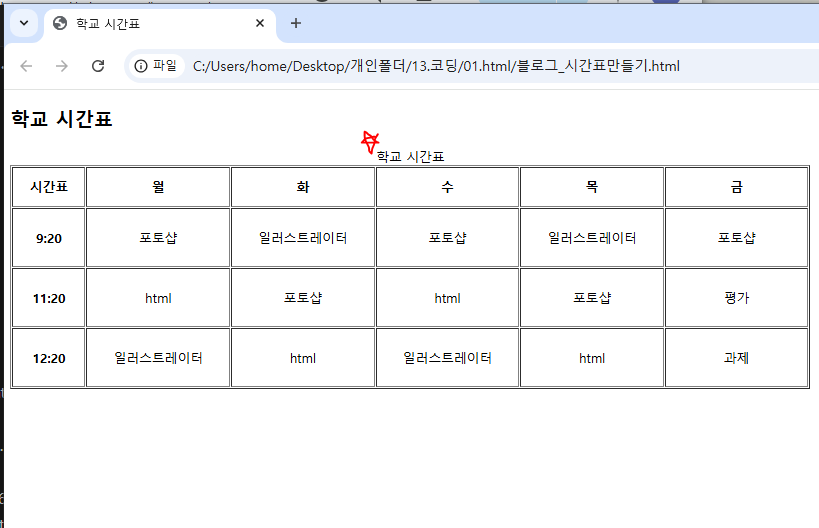Click 포토샵 in 금 column at 9:20
The image size is (819, 528).
point(736,238)
